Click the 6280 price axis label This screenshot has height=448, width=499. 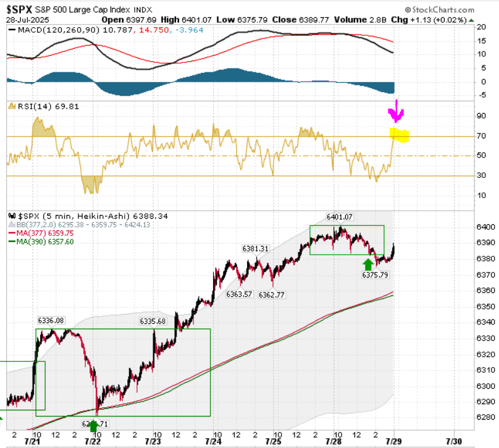coord(485,417)
